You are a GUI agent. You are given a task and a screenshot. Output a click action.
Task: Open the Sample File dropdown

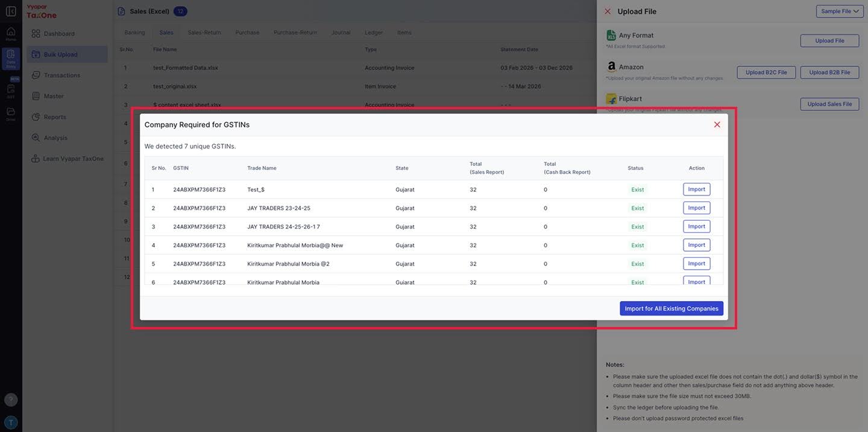[x=840, y=11]
